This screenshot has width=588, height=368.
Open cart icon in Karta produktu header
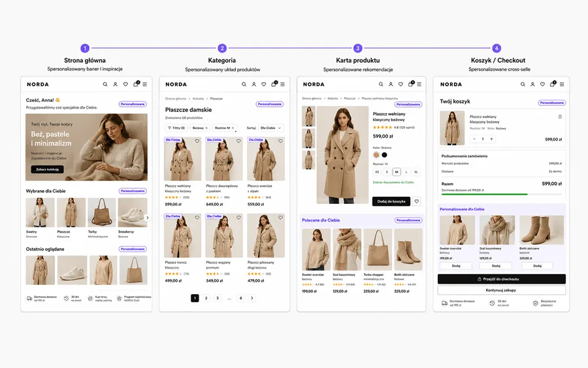click(x=411, y=84)
